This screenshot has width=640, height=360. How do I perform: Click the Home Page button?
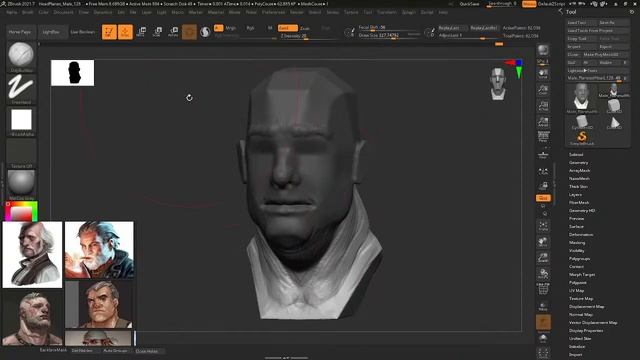coord(20,32)
